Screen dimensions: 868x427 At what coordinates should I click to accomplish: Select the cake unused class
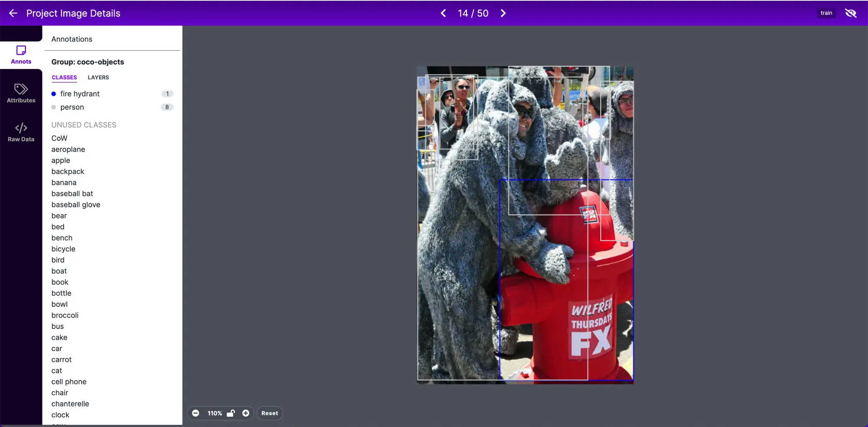click(59, 337)
